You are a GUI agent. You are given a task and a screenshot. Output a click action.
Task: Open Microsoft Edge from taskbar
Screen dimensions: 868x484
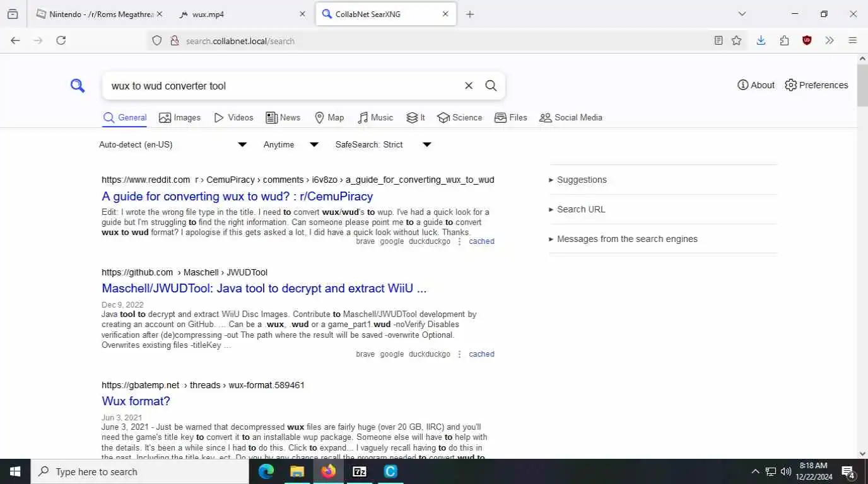pos(266,471)
